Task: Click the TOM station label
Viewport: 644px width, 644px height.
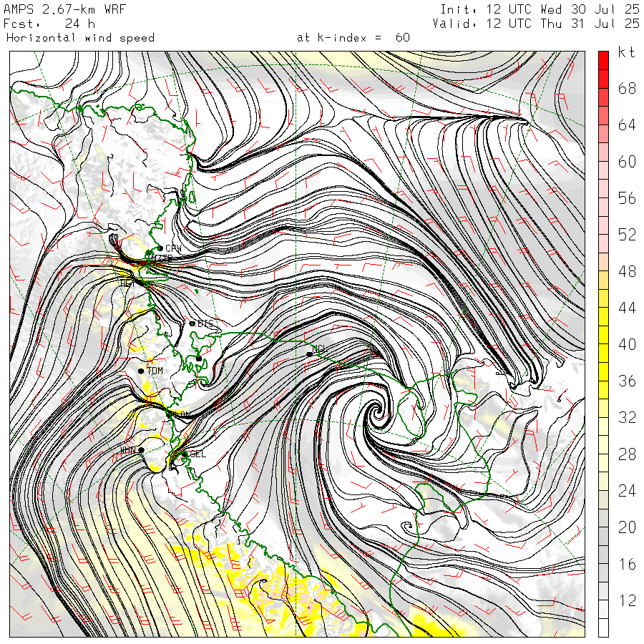Action: tap(155, 371)
